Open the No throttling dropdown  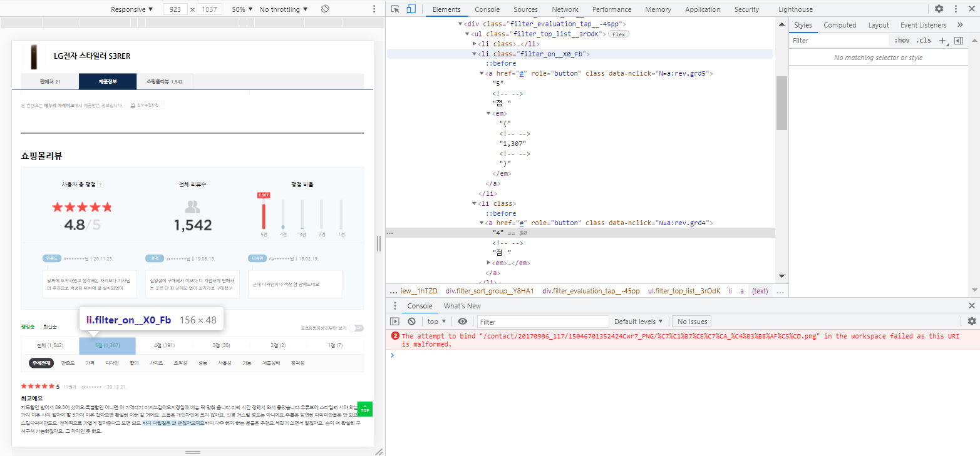(x=284, y=9)
